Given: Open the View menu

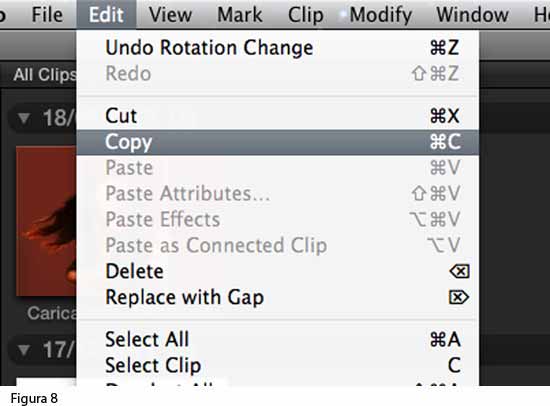Looking at the screenshot, I should click(170, 15).
